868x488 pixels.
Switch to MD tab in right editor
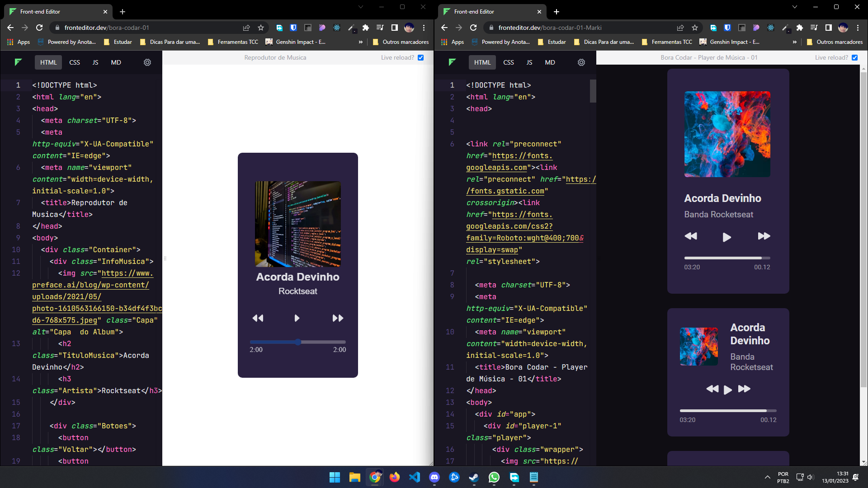(x=550, y=62)
